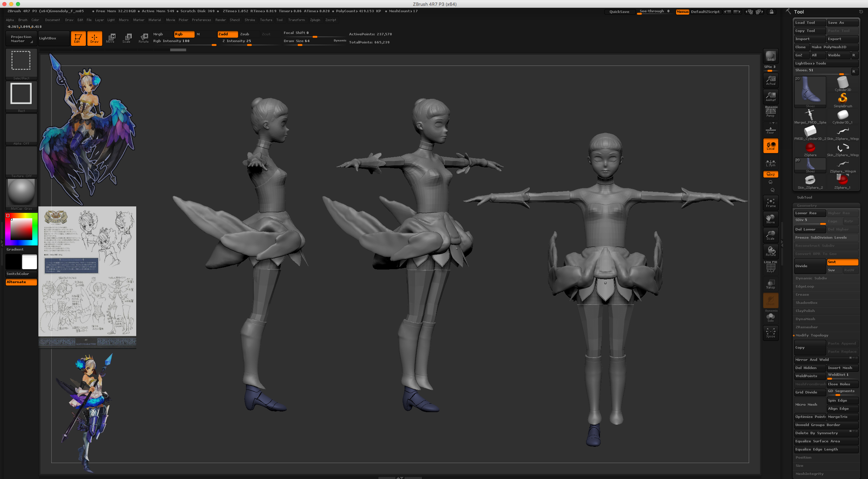Click the AAHalf zoom icon
This screenshot has width=868, height=479.
[770, 97]
